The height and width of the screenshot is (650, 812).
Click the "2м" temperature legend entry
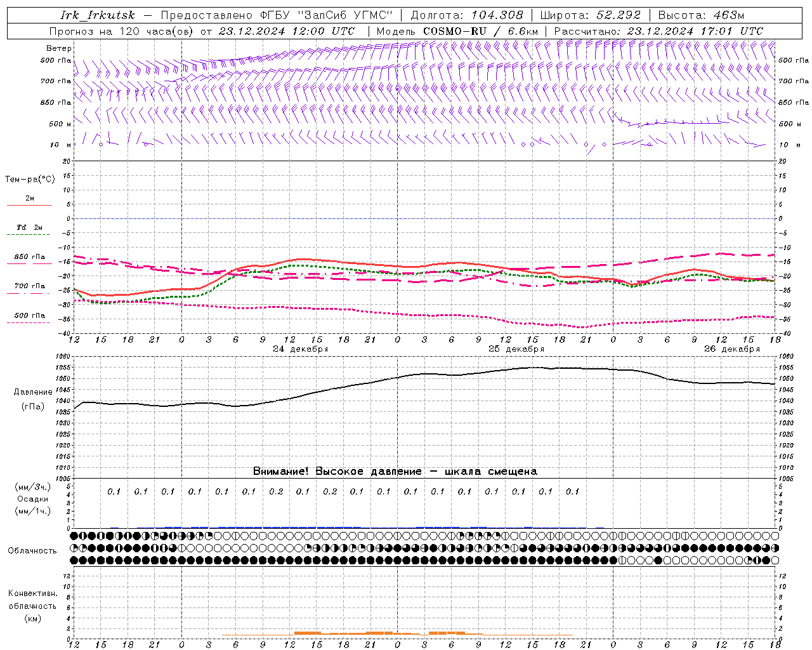tap(30, 199)
